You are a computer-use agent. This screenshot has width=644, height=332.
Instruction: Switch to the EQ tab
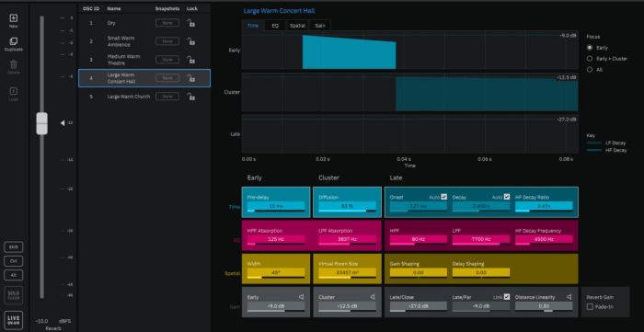click(x=275, y=26)
